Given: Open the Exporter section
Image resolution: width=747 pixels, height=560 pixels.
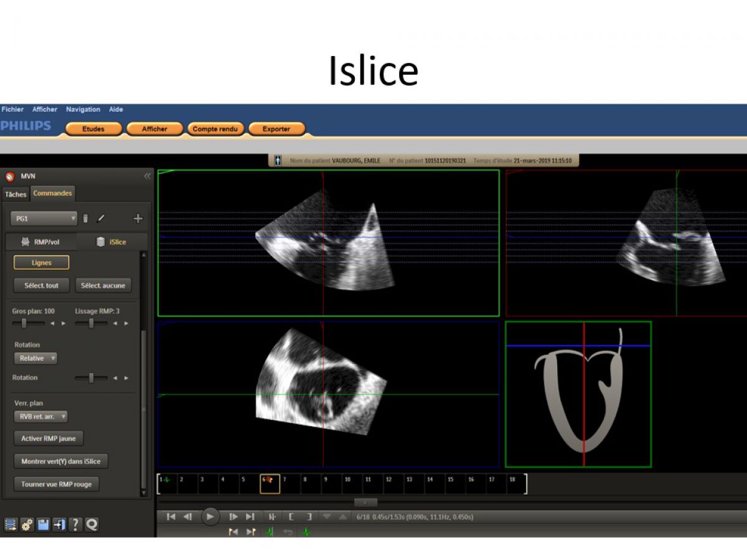Looking at the screenshot, I should (276, 129).
